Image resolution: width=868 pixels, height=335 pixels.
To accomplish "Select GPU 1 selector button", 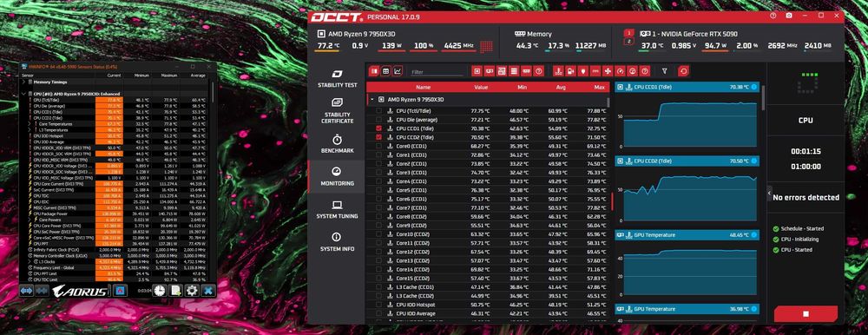I will click(628, 33).
